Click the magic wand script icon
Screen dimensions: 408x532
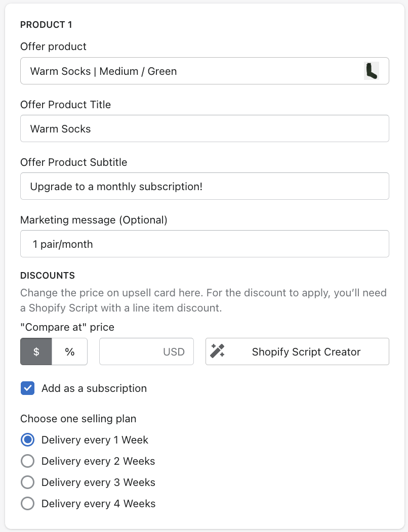coord(217,351)
